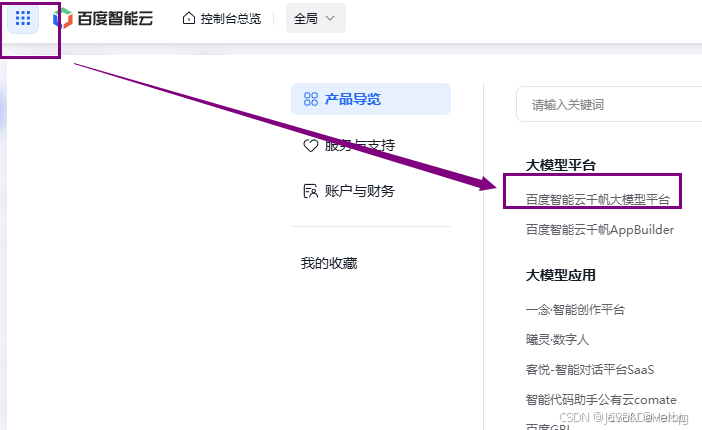The image size is (702, 430).
Task: Open the nine-dot product grid menu
Action: coord(23,18)
